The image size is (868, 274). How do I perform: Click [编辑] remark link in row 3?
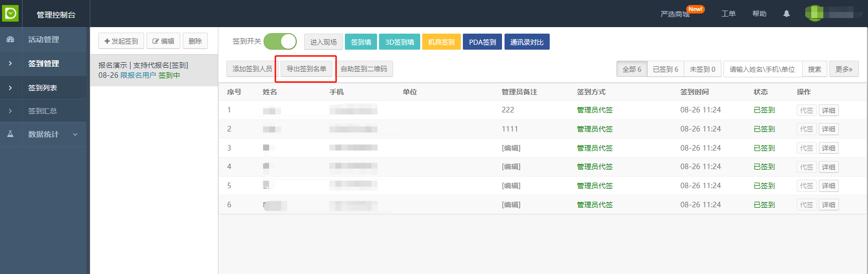pos(511,148)
